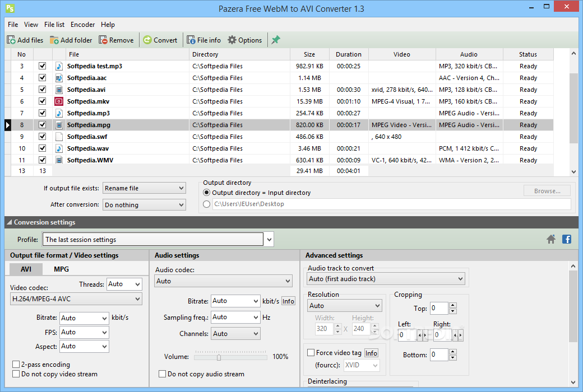Click red icon of Softpedia.mkv
The width and height of the screenshot is (583, 392).
coord(59,101)
